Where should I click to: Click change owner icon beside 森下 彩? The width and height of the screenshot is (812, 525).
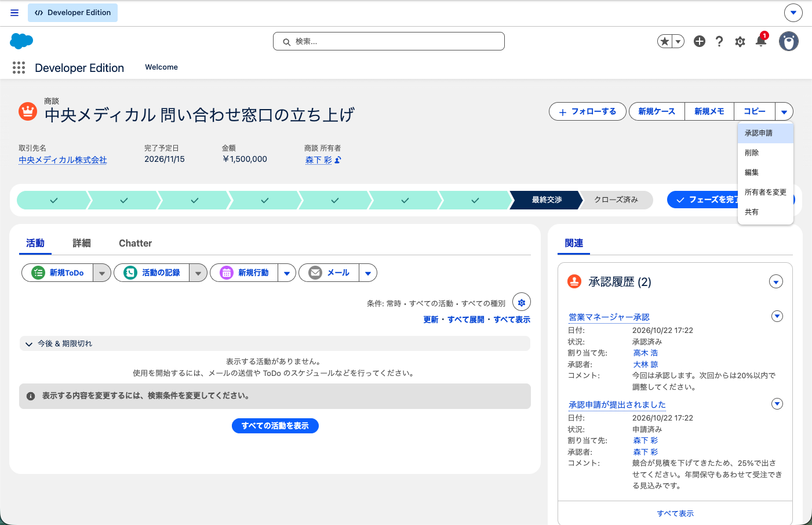338,160
